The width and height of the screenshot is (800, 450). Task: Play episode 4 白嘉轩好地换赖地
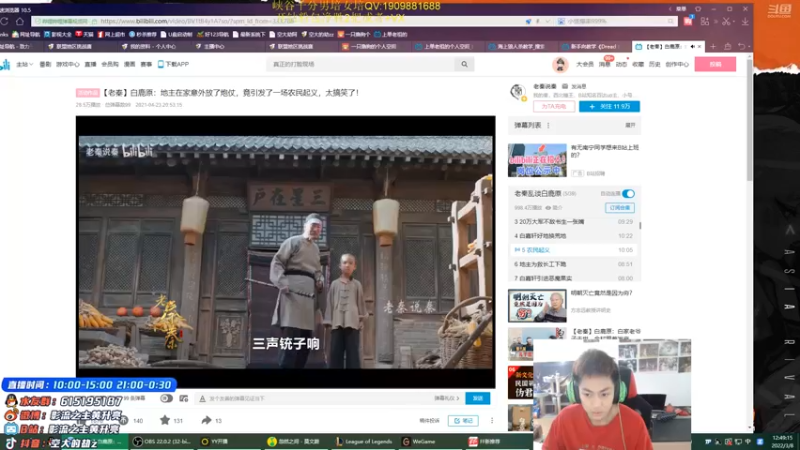click(573, 236)
